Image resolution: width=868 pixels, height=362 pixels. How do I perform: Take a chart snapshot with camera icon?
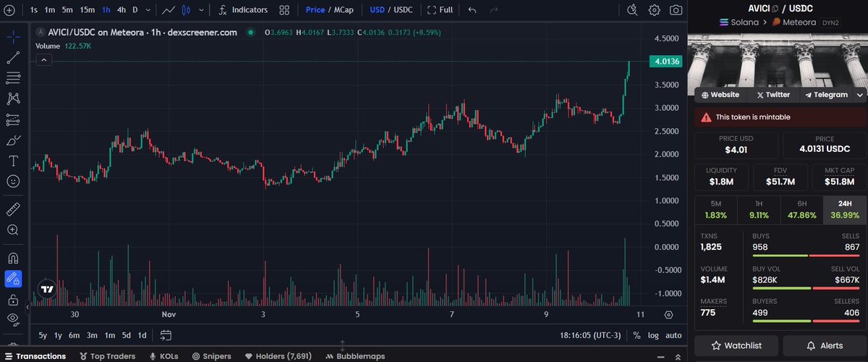point(676,10)
